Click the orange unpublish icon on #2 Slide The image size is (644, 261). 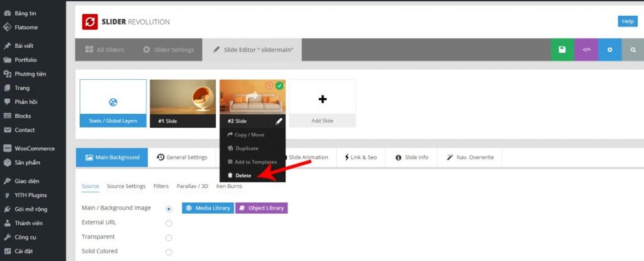tap(269, 86)
